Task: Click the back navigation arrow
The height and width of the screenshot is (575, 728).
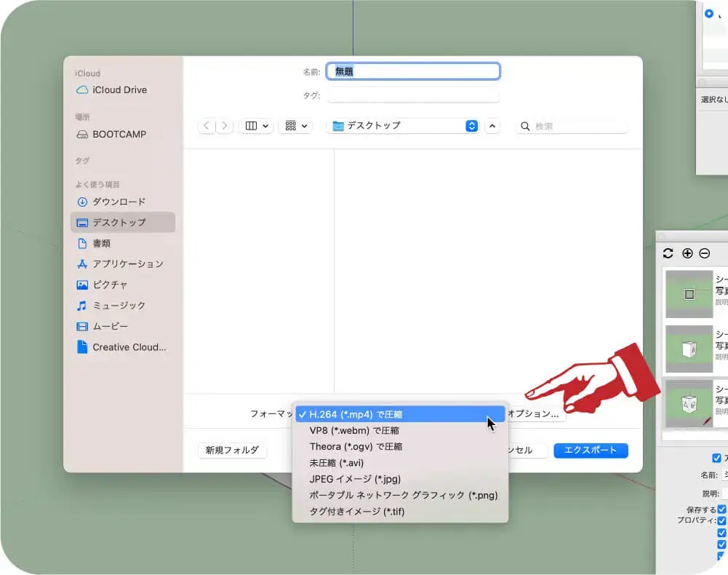Action: click(x=207, y=126)
